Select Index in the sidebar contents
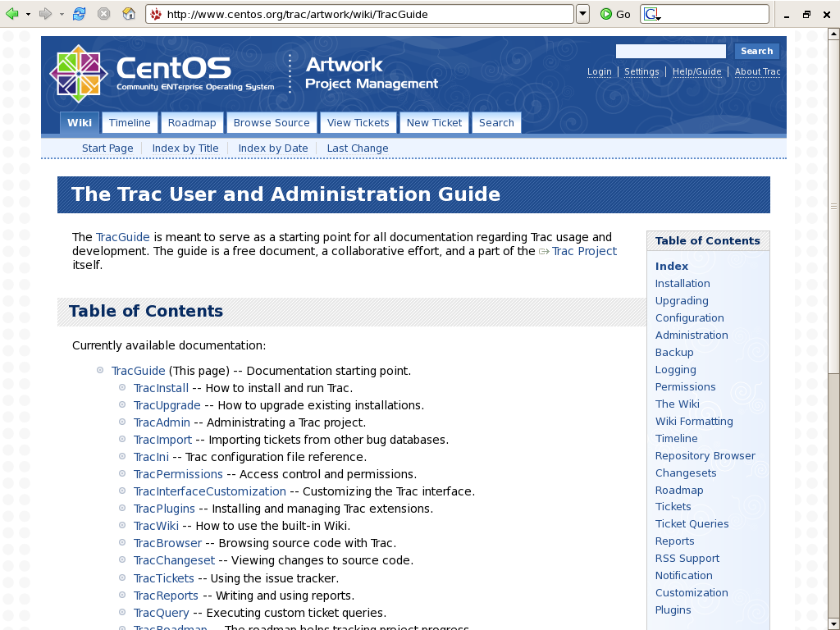Image resolution: width=840 pixels, height=630 pixels. 671,267
